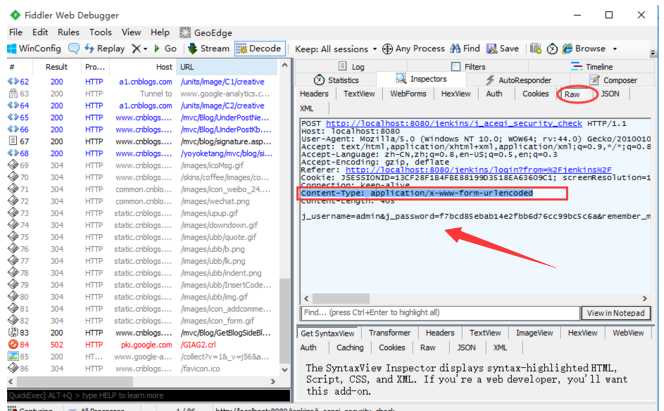
Task: Replay the selected session
Action: (x=105, y=49)
